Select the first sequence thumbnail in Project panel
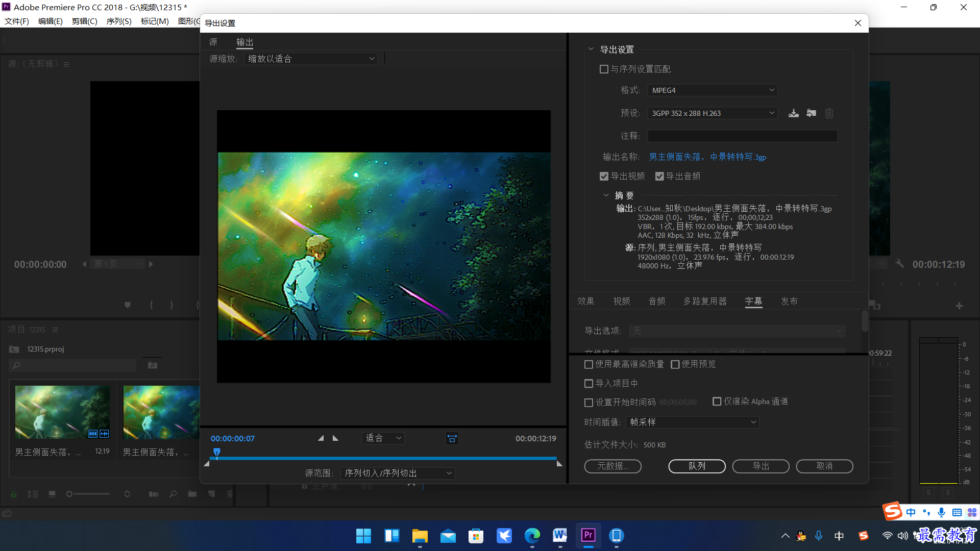 [62, 412]
